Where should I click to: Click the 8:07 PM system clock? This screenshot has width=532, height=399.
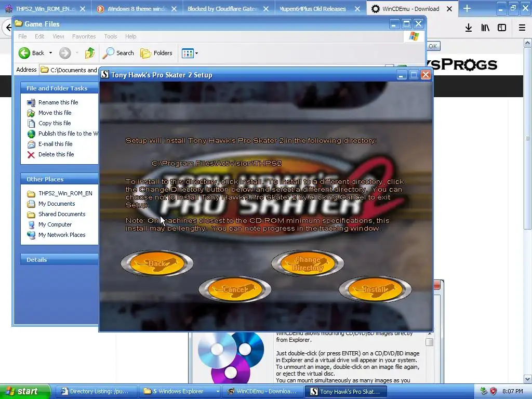pyautogui.click(x=513, y=391)
